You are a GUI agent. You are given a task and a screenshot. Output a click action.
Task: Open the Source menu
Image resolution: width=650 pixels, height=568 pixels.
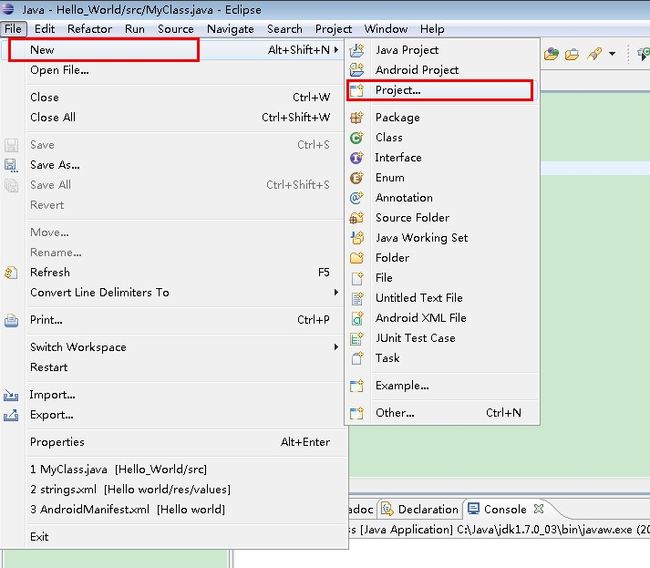[175, 29]
